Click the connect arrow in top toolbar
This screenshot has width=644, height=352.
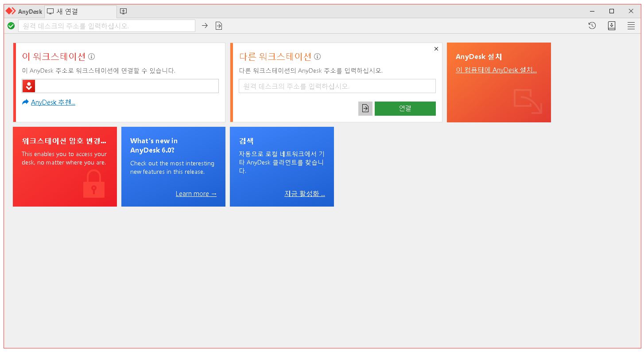click(x=205, y=26)
